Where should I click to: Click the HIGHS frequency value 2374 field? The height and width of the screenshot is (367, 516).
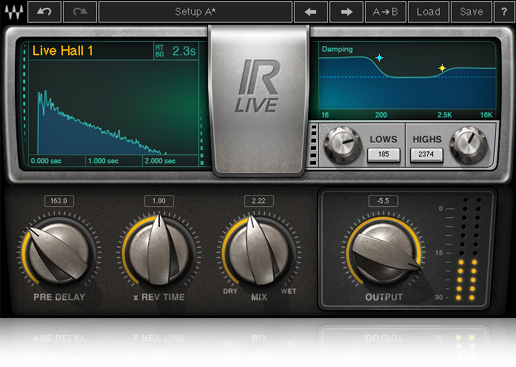[426, 155]
